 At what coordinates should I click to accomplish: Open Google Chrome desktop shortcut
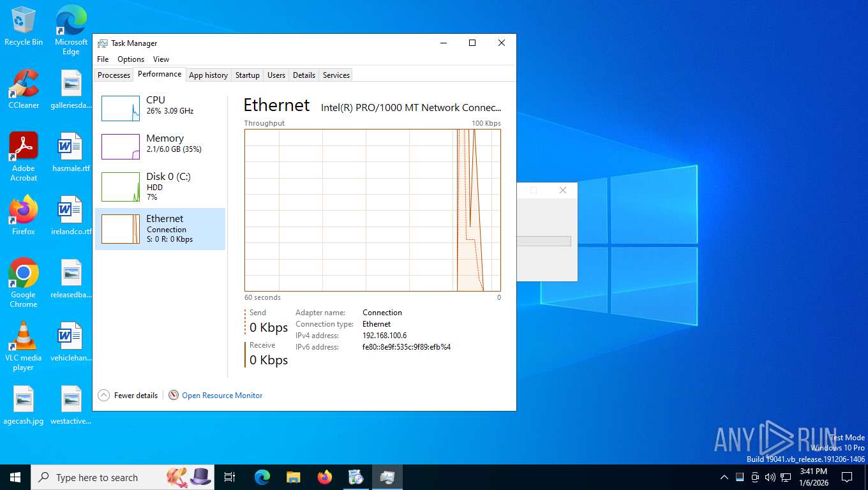click(24, 283)
